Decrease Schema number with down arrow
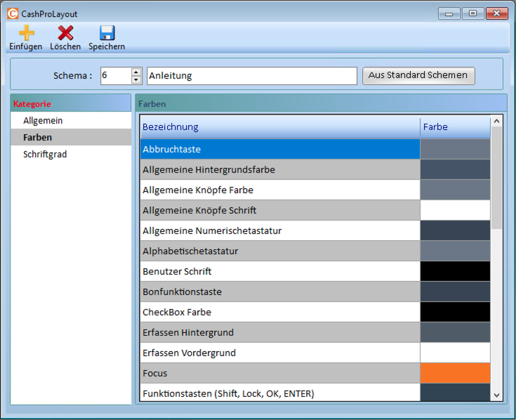The width and height of the screenshot is (516, 420). click(x=136, y=80)
